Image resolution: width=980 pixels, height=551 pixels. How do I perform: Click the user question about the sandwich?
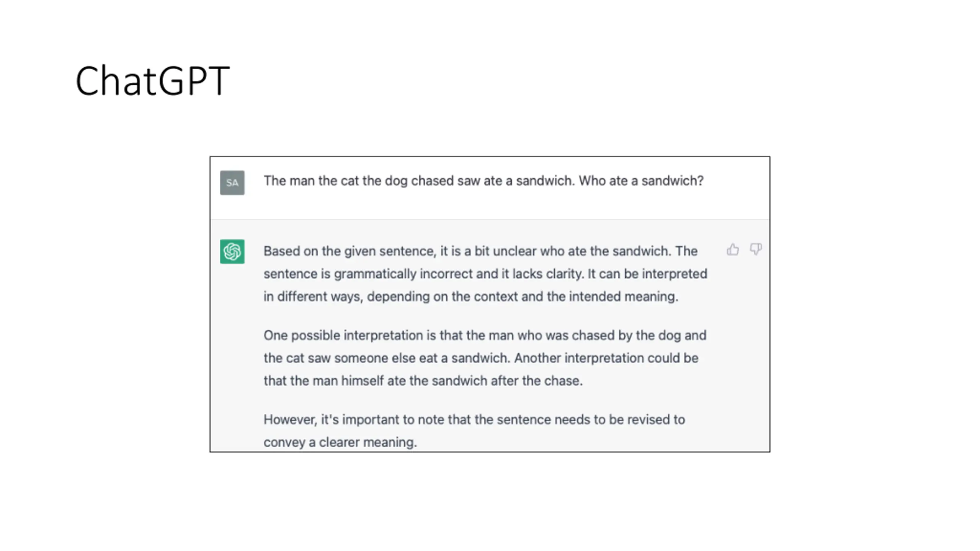(483, 181)
